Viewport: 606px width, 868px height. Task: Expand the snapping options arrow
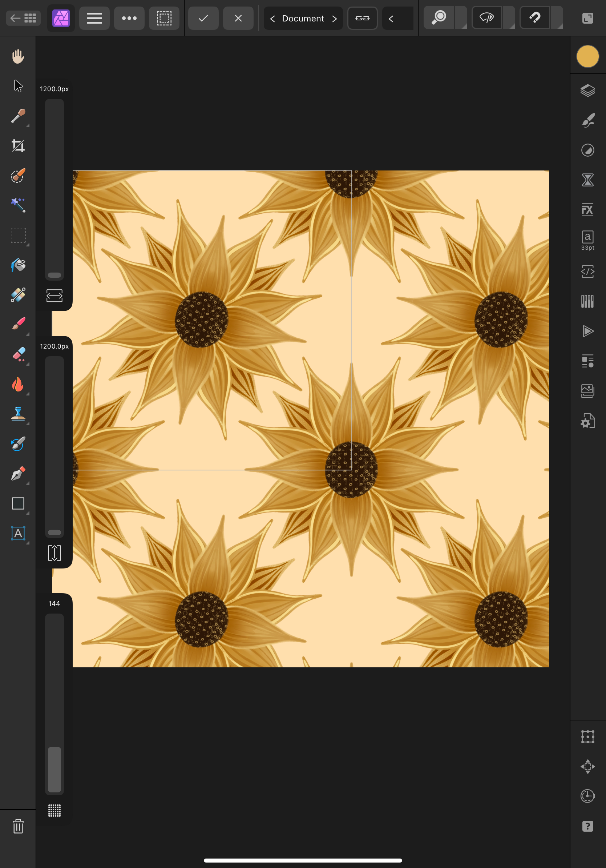[x=557, y=18]
